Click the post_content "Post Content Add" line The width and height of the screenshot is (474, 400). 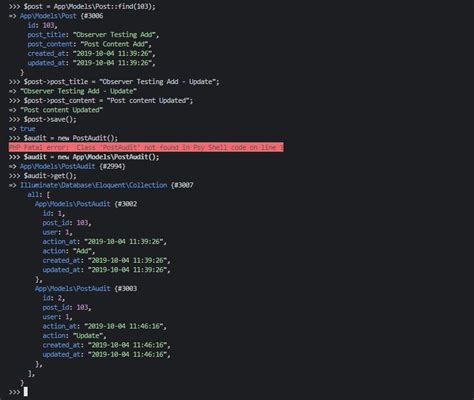tap(90, 44)
